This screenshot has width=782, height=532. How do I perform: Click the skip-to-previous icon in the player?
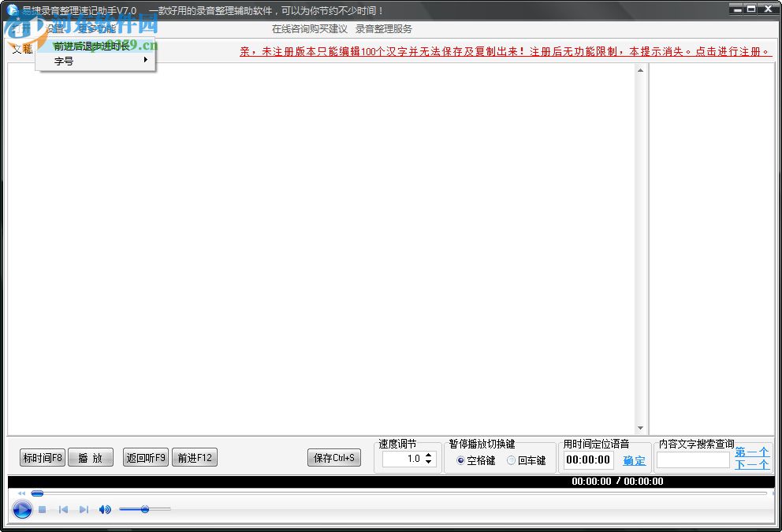(x=63, y=509)
